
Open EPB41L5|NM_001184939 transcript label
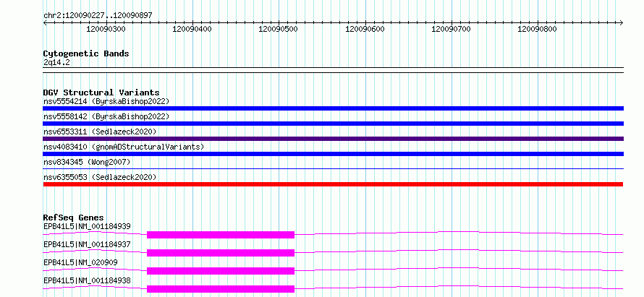87,226
